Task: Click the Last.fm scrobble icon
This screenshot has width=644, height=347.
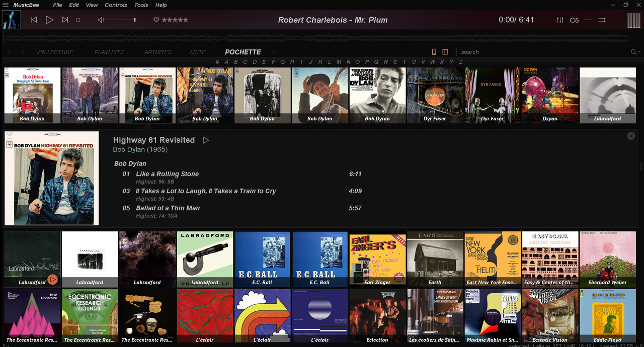Action: tap(574, 20)
